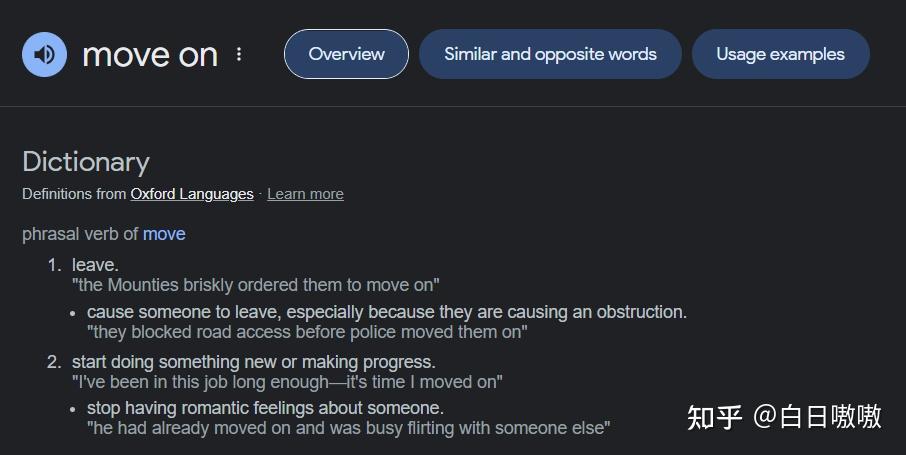906x455 pixels.
Task: Select the Mounties example sentence
Action: 255,285
